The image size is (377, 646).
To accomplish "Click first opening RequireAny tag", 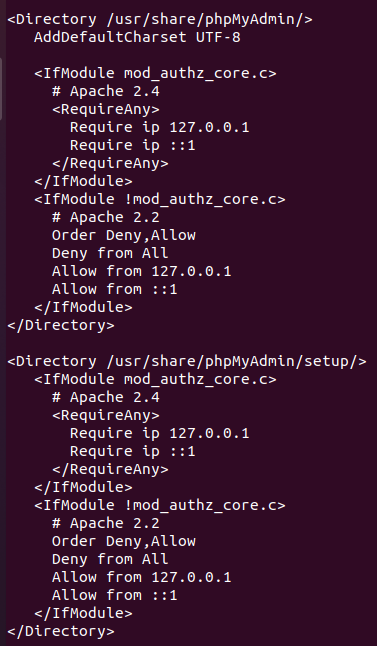I will coord(106,110).
